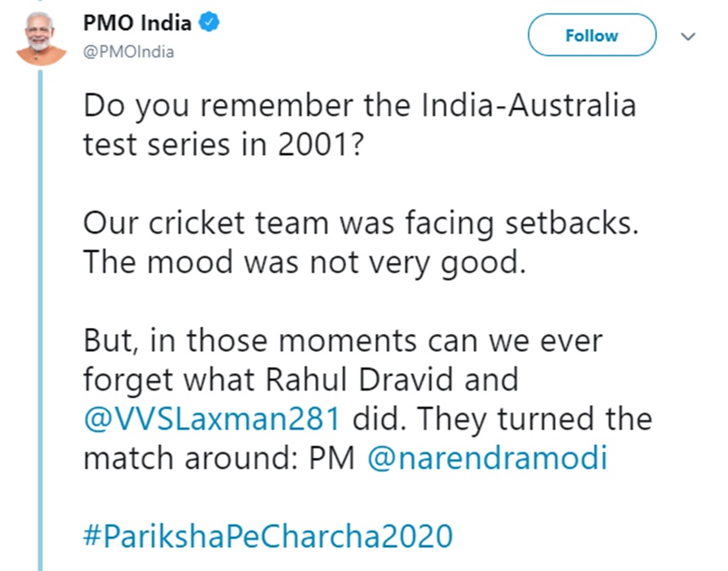Click the line "But, in those moments can we ever"
This screenshot has height=571, width=728.
coord(343,341)
